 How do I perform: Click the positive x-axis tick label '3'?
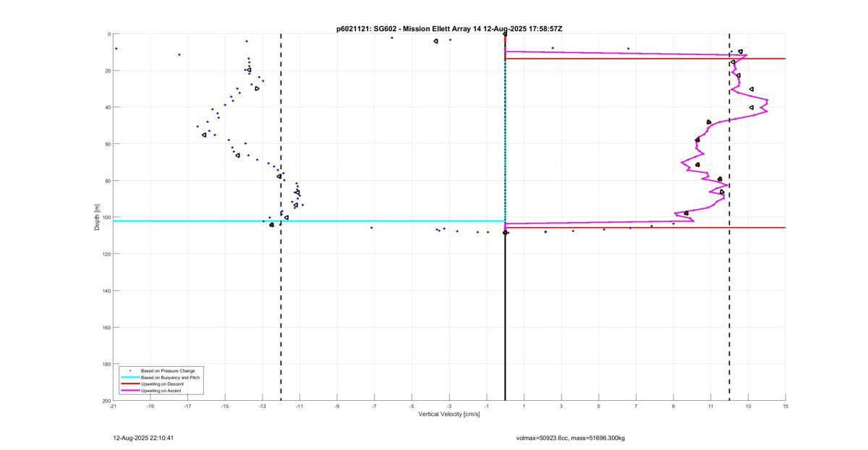pos(561,406)
